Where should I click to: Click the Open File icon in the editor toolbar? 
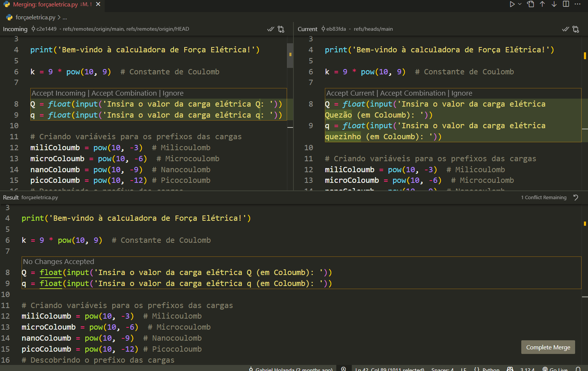point(531,4)
